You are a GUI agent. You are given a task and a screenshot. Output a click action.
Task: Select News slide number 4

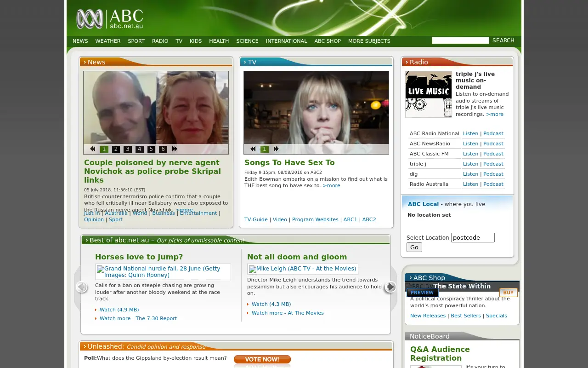point(140,149)
